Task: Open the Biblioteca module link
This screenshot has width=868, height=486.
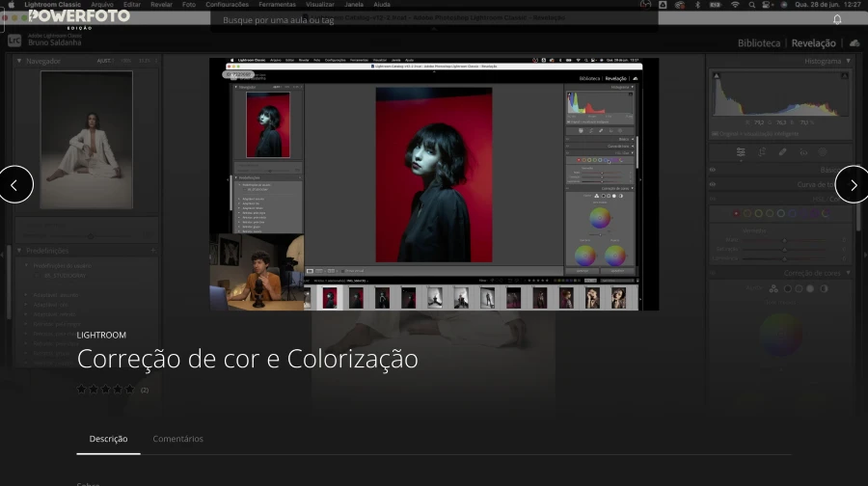Action: (758, 43)
